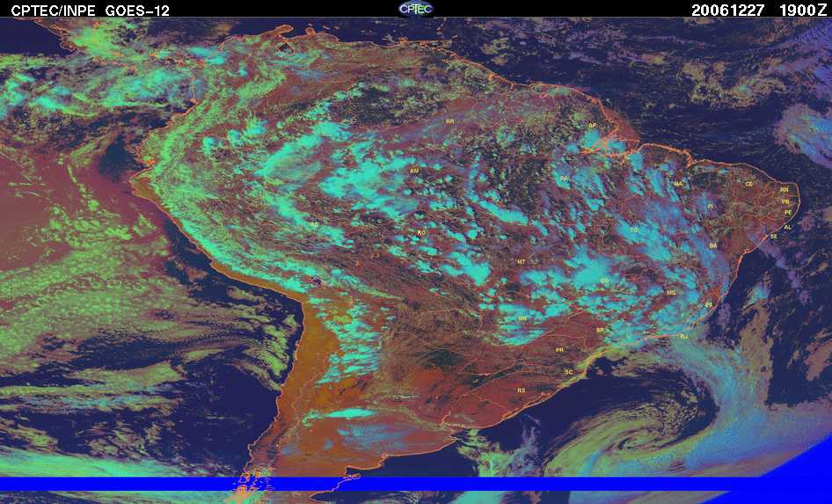Image resolution: width=832 pixels, height=504 pixels.
Task: Click the 'PI' state label
Action: pos(710,207)
